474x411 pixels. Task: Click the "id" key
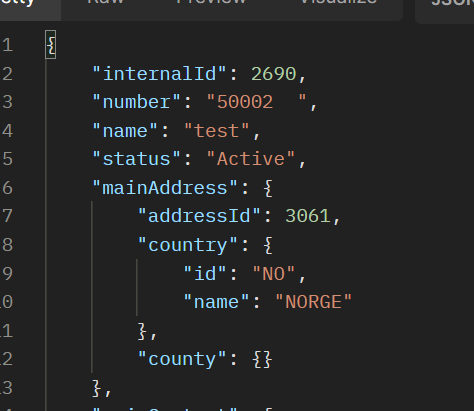pyautogui.click(x=205, y=274)
